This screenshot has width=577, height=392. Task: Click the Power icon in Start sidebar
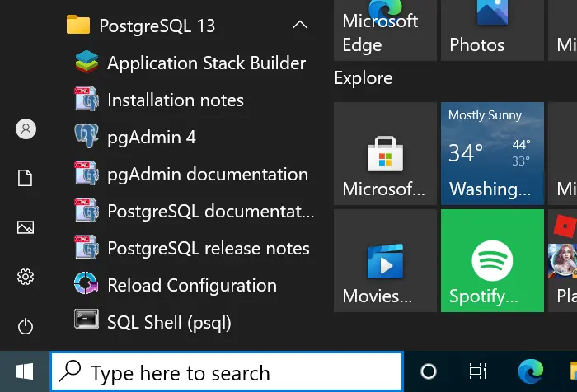(x=26, y=326)
